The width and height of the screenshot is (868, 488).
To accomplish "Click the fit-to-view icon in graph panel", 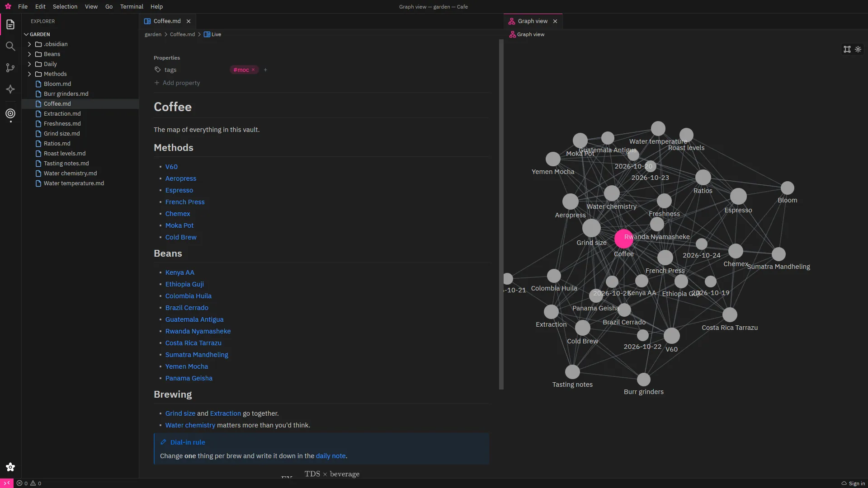I will [x=847, y=49].
